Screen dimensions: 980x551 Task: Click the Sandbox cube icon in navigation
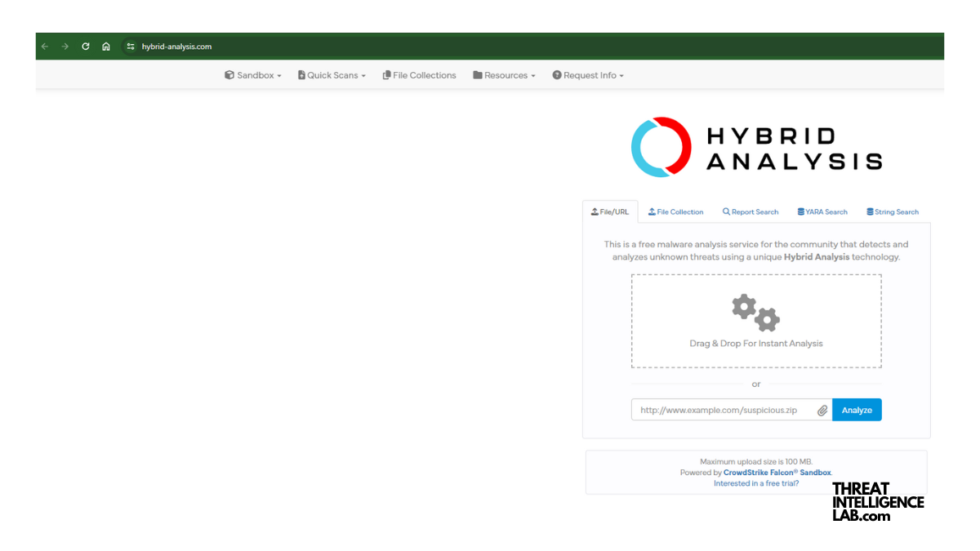pyautogui.click(x=229, y=75)
